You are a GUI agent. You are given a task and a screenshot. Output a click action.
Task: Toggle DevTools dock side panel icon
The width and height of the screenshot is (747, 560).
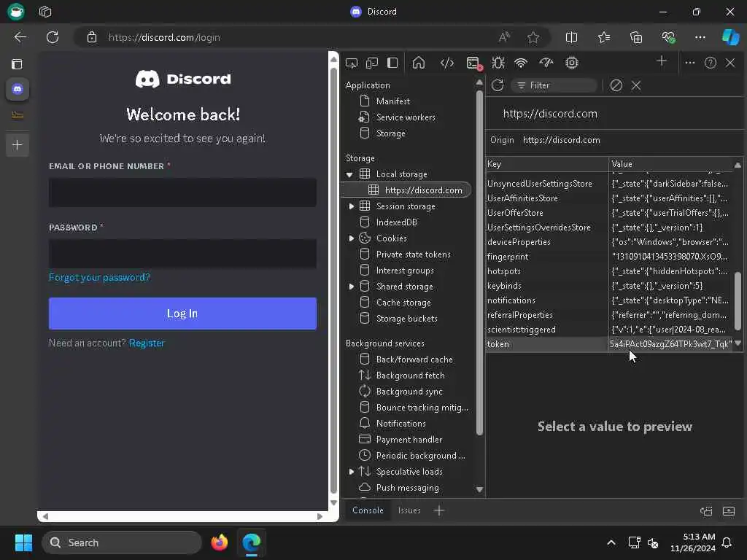pos(392,63)
